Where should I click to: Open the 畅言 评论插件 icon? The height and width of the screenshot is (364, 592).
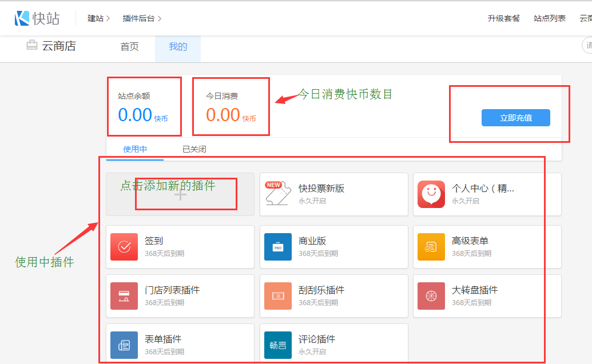[x=277, y=345]
